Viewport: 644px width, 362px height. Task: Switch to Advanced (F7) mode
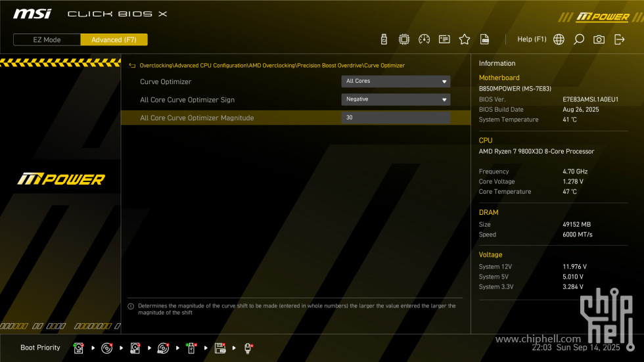(114, 40)
